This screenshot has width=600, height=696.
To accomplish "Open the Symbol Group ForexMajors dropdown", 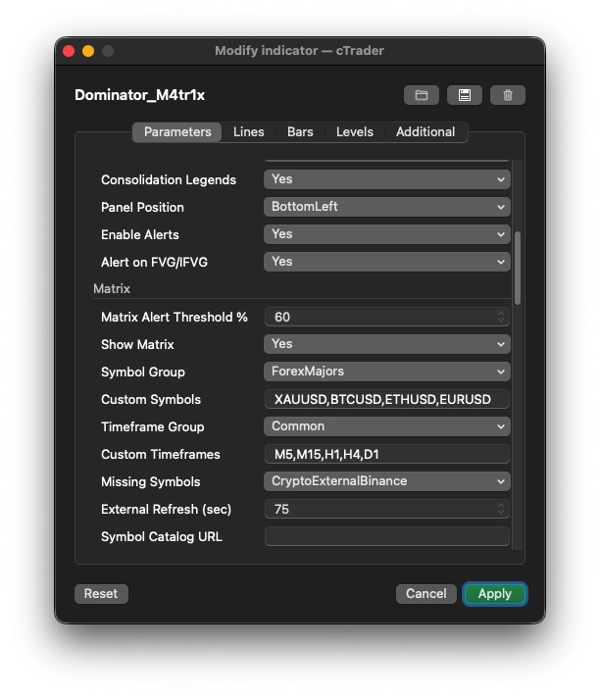I will point(387,372).
